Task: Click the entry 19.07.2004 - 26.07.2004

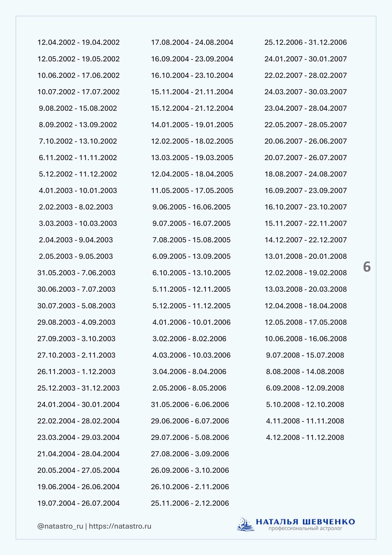Action: pos(79,503)
